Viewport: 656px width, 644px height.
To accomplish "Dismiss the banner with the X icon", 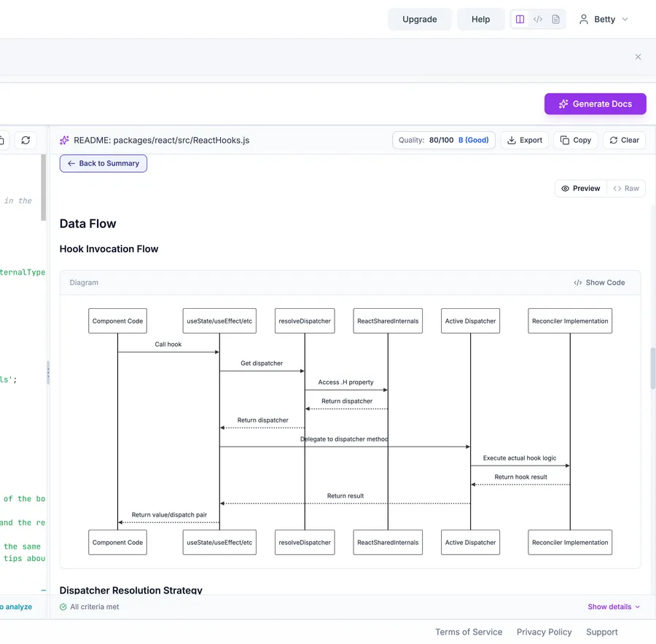I will click(x=638, y=57).
